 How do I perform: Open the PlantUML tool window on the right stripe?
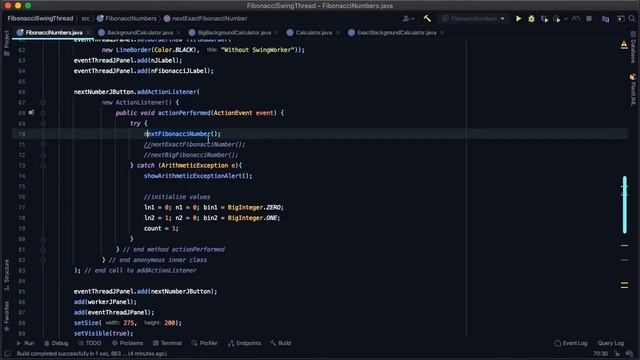(x=633, y=90)
